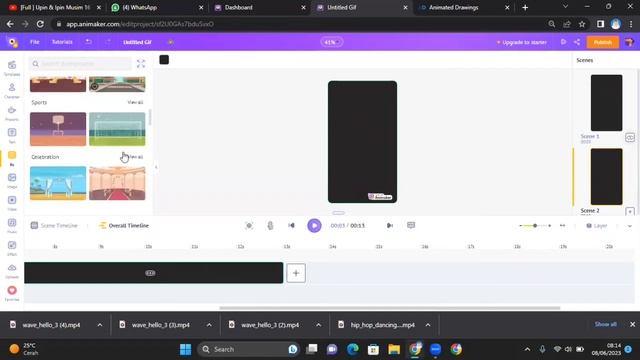Open the File menu
The width and height of the screenshot is (640, 360).
coord(34,42)
